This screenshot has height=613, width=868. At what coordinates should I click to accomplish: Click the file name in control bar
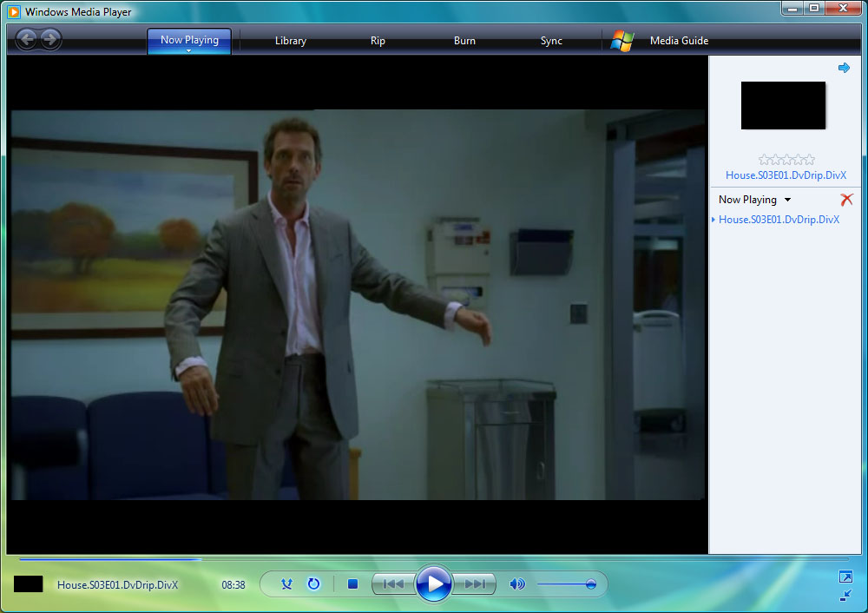pyautogui.click(x=117, y=584)
